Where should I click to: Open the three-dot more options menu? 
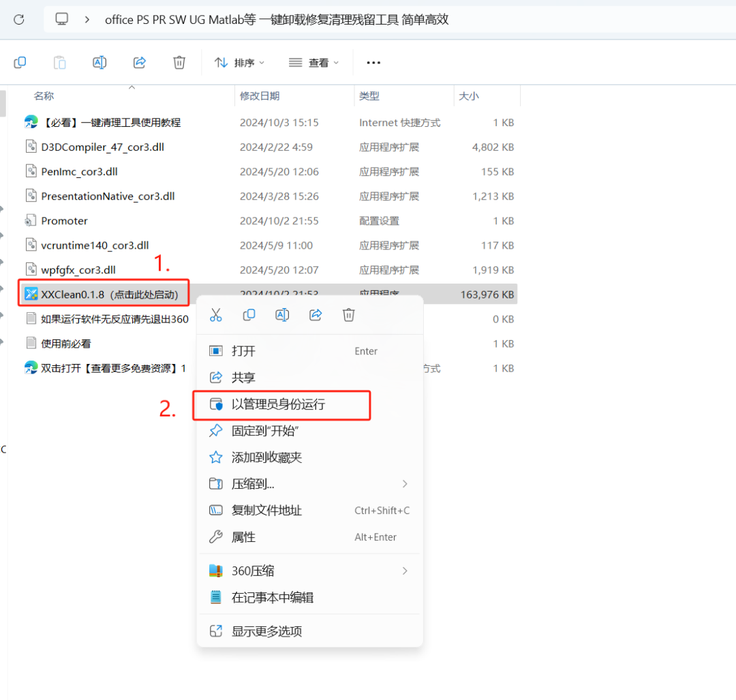pyautogui.click(x=373, y=63)
